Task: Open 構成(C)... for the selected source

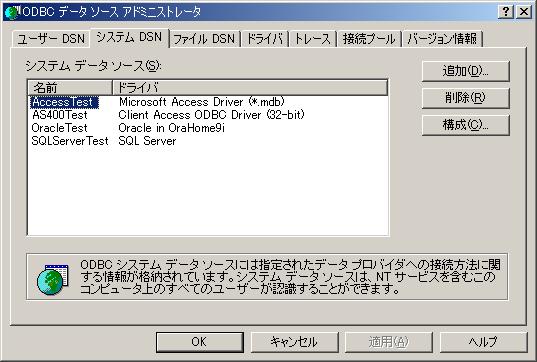Action: coord(465,125)
